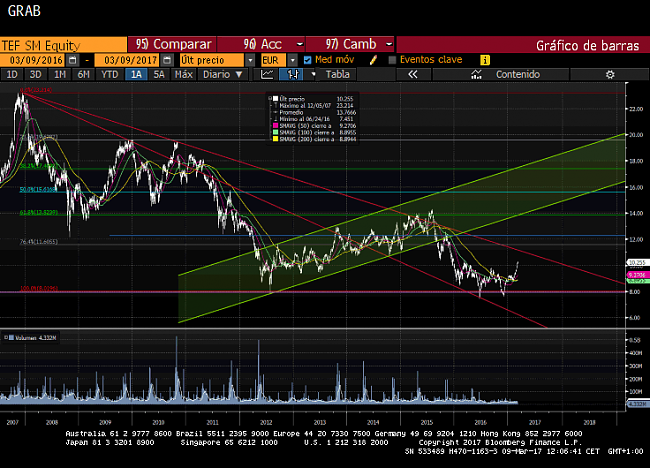Image resolution: width=650 pixels, height=468 pixels.
Task: Toggle volume panel box beside Volumen label
Action: coord(6,338)
